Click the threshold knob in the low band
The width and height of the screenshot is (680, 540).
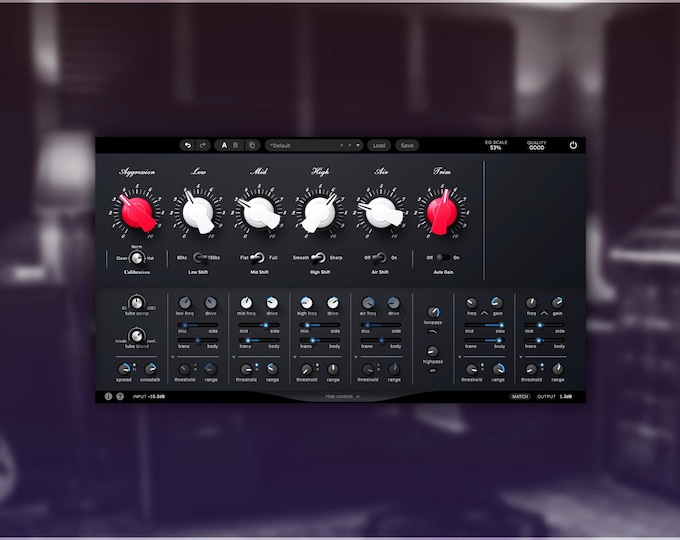[185, 369]
